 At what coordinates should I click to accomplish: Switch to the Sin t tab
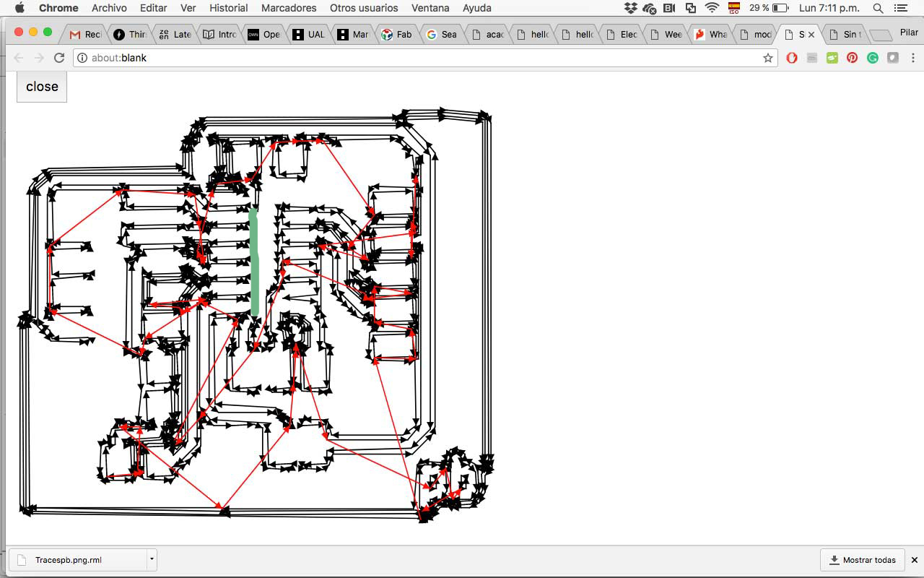[x=844, y=34]
